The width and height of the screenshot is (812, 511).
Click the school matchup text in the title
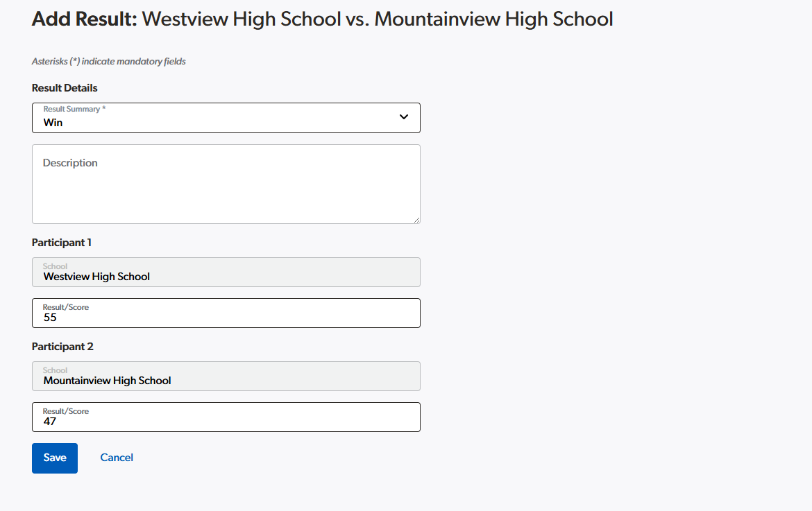pos(378,19)
